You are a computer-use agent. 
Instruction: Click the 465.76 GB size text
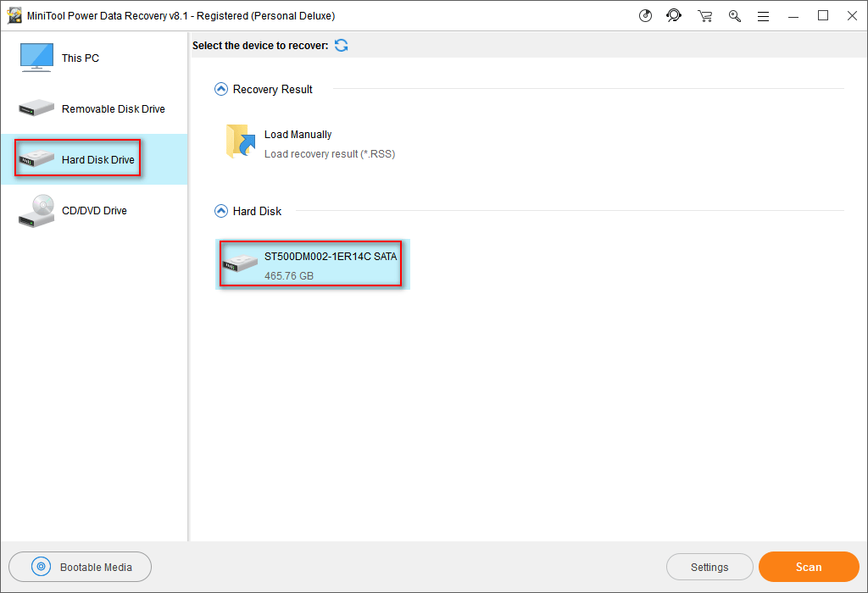[x=289, y=275]
